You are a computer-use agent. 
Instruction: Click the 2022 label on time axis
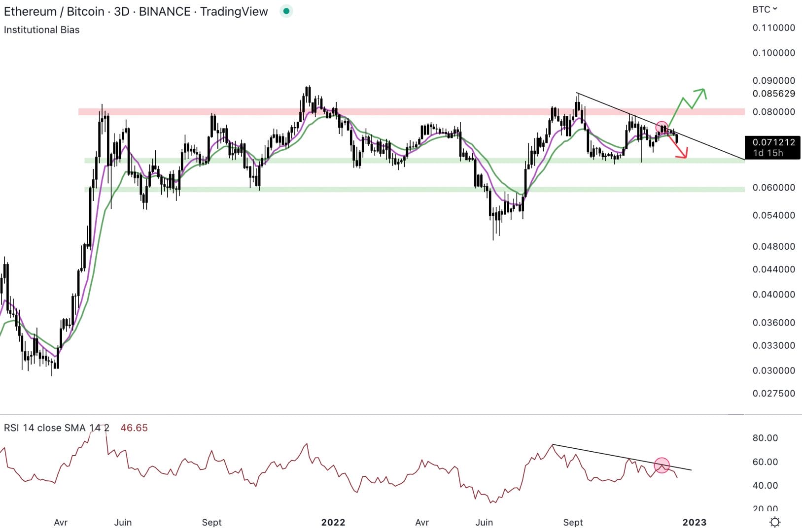pyautogui.click(x=333, y=522)
